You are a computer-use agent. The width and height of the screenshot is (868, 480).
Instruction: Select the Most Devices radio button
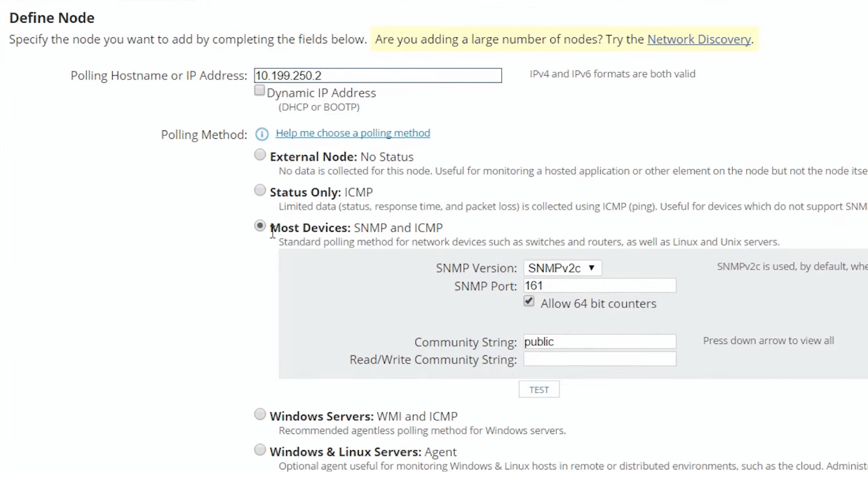[260, 226]
